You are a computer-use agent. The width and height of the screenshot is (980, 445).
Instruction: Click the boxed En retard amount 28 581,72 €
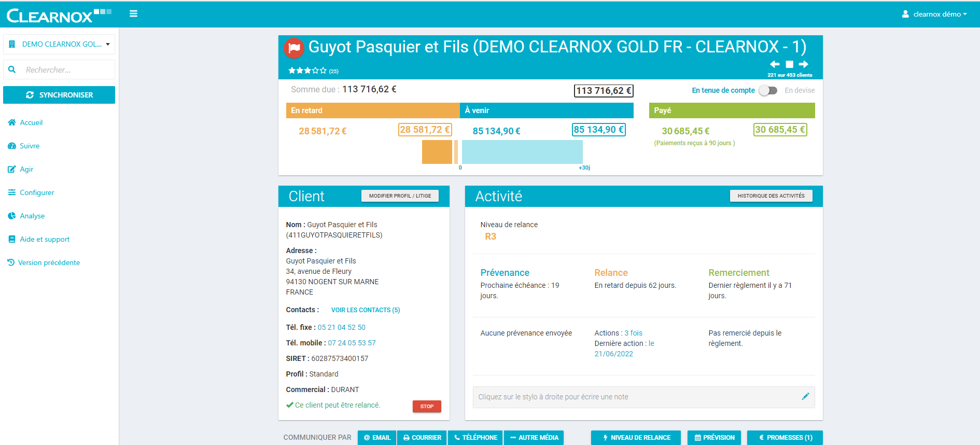click(x=425, y=130)
